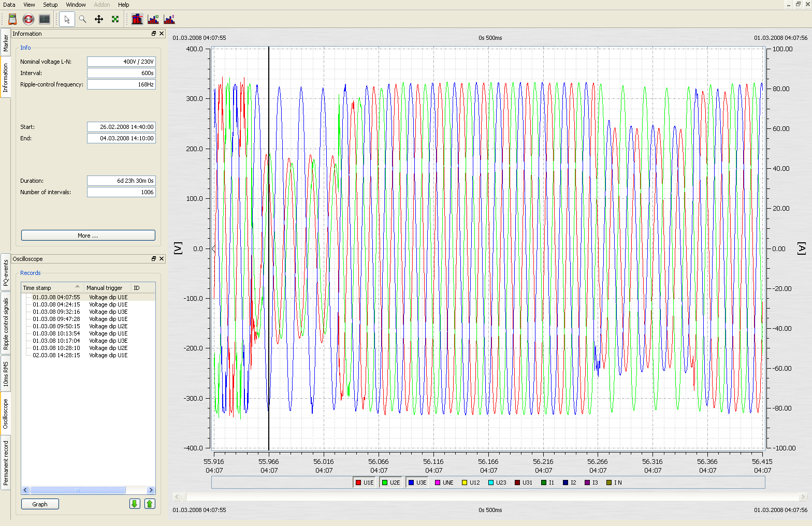Viewport: 812px width, 526px height.
Task: Enable I3 current channel in the legend
Action: 591,483
